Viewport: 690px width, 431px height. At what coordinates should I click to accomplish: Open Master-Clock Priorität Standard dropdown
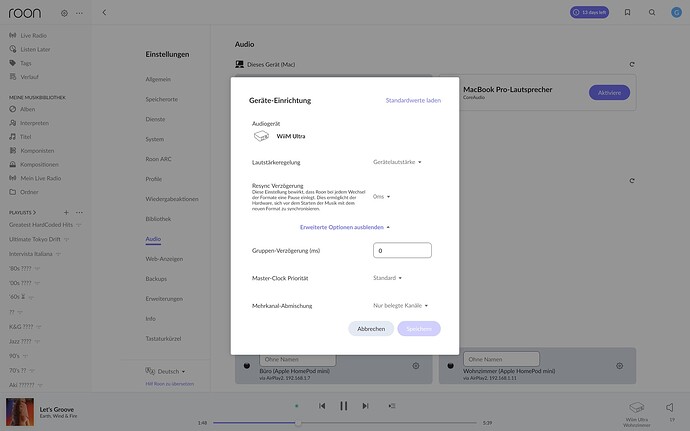tap(387, 278)
